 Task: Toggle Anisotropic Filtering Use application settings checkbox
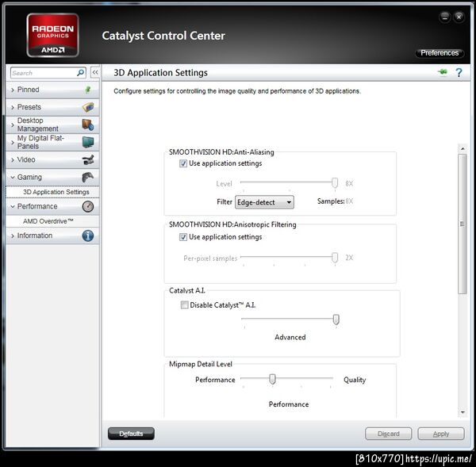[183, 237]
